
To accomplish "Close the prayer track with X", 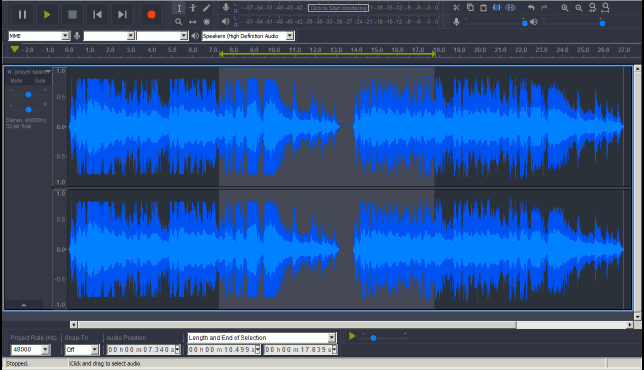I will coord(9,72).
